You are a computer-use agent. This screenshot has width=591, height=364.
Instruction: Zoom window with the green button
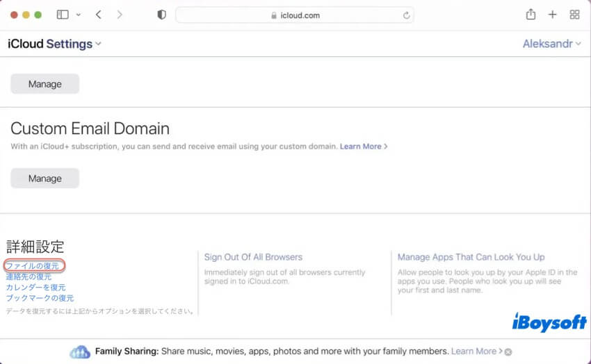pos(38,15)
